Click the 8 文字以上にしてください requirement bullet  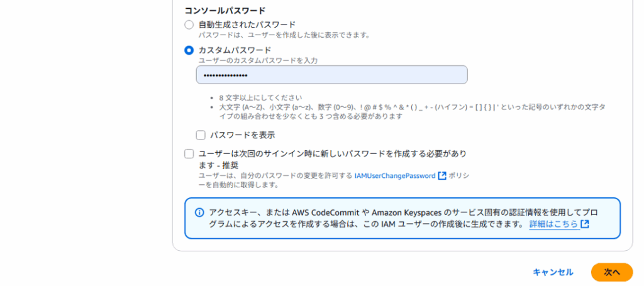260,98
